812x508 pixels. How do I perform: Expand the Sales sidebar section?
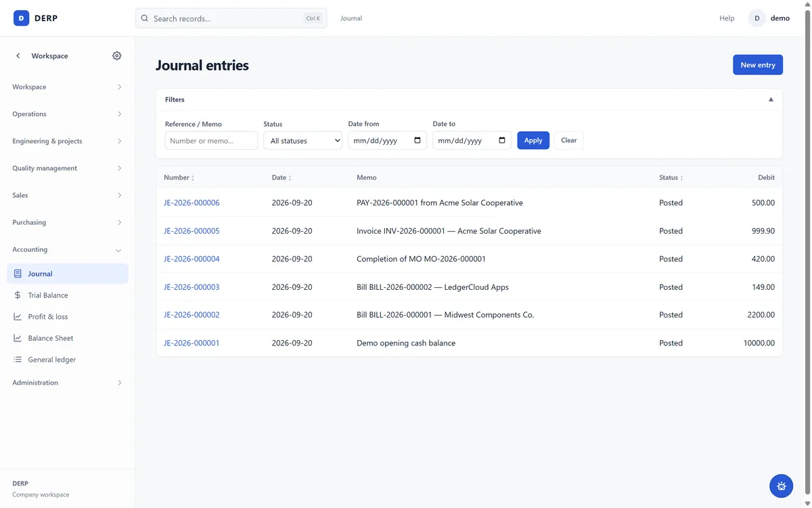(67, 195)
